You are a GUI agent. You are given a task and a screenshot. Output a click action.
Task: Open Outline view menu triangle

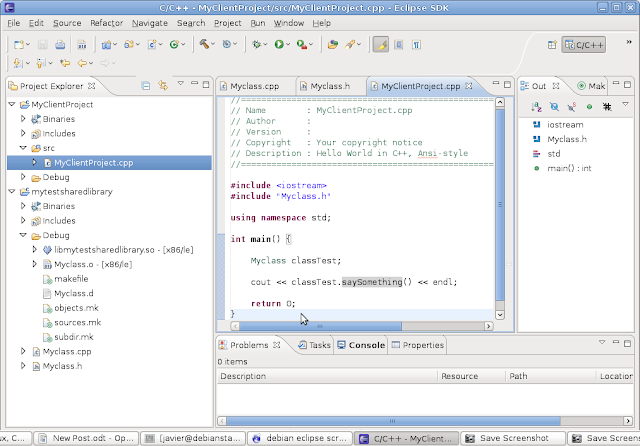point(625,105)
